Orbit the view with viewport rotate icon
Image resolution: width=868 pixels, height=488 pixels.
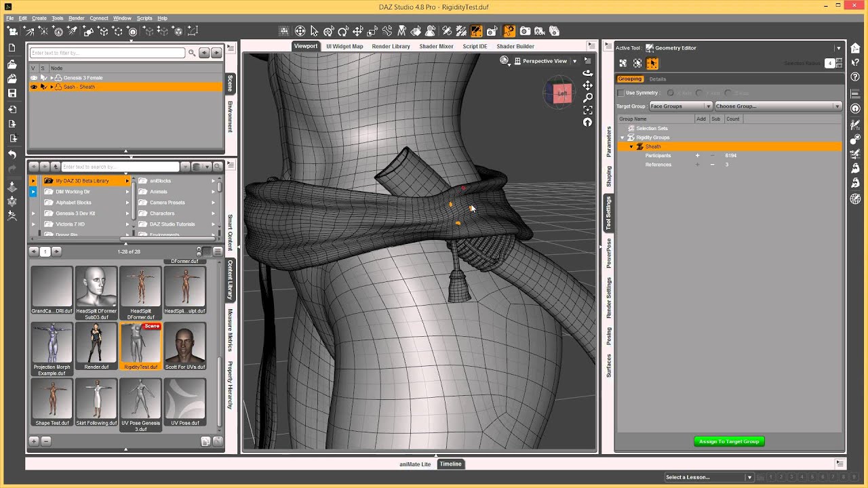tap(588, 73)
